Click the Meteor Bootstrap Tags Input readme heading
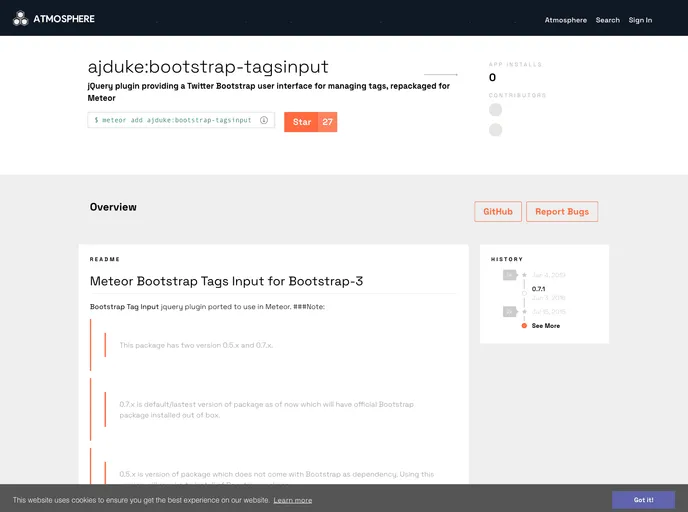Image resolution: width=688 pixels, height=512 pixels. (x=226, y=281)
